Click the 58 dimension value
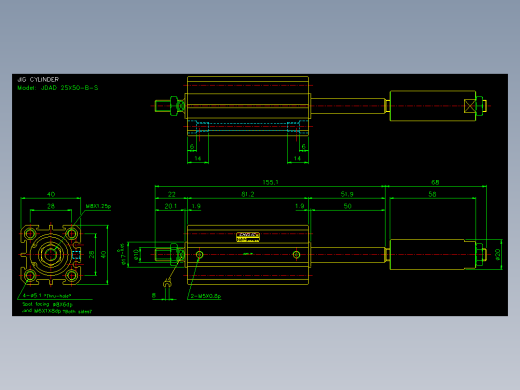The height and width of the screenshot is (390, 520). [x=432, y=194]
